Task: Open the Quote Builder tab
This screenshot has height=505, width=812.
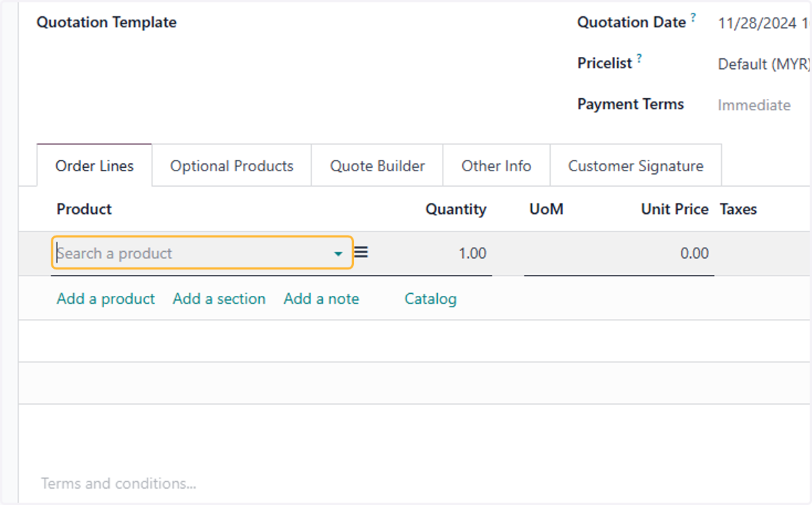Action: pos(378,166)
